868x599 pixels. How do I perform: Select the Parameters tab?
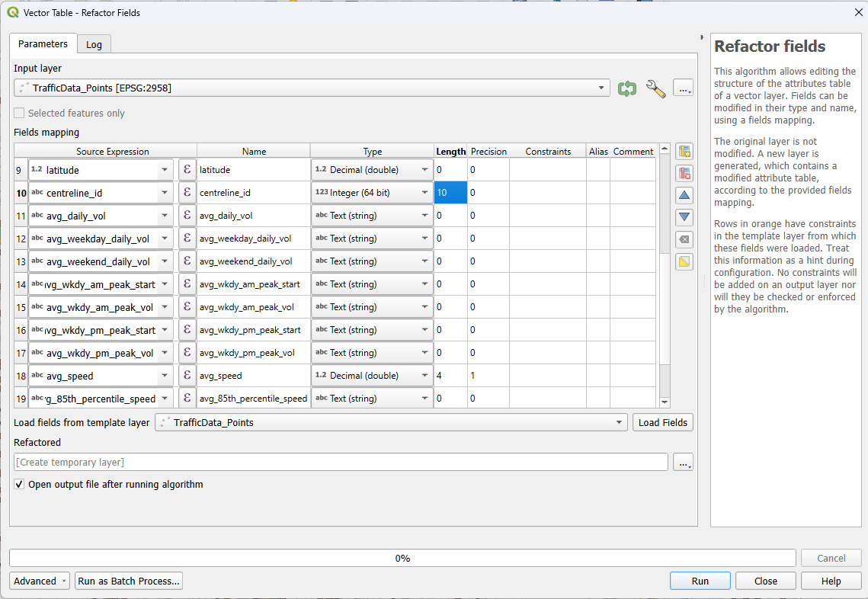coord(43,44)
